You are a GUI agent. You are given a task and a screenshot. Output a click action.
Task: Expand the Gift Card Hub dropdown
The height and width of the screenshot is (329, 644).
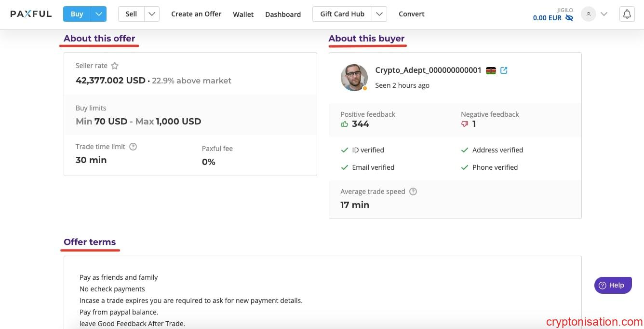(379, 14)
